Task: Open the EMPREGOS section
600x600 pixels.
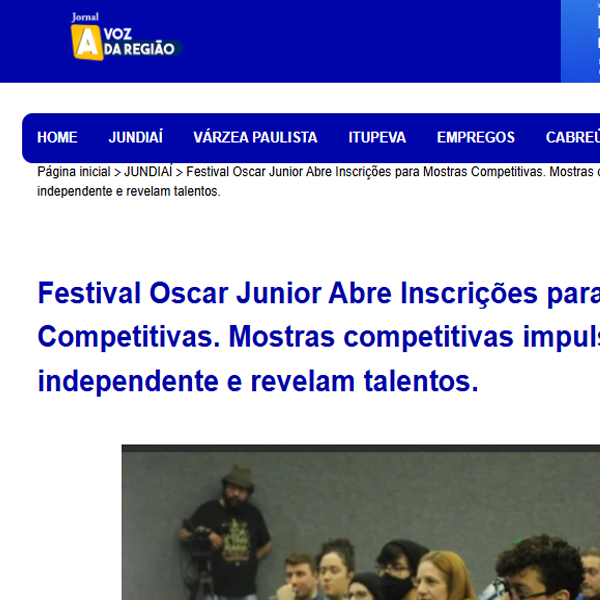Action: (x=476, y=137)
